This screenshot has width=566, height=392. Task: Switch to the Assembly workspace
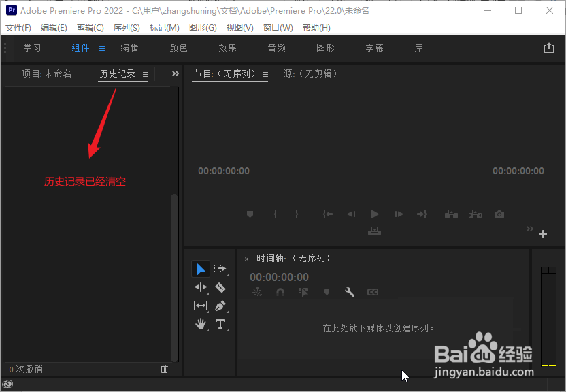80,48
